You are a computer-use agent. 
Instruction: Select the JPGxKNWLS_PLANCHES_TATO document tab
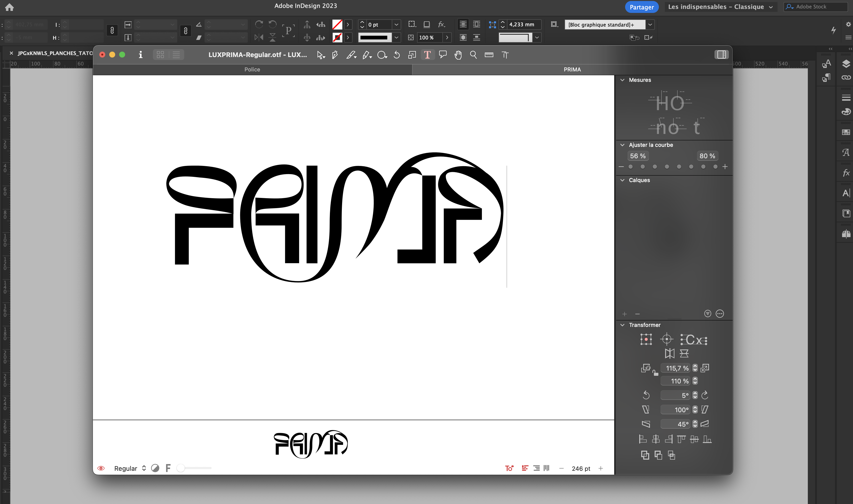pos(55,53)
